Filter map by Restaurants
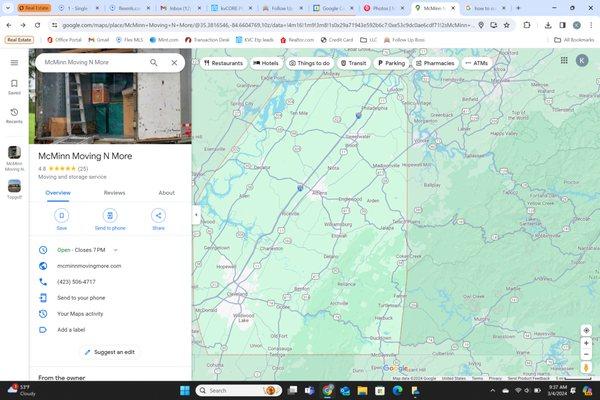The height and width of the screenshot is (400, 600). 223,63
